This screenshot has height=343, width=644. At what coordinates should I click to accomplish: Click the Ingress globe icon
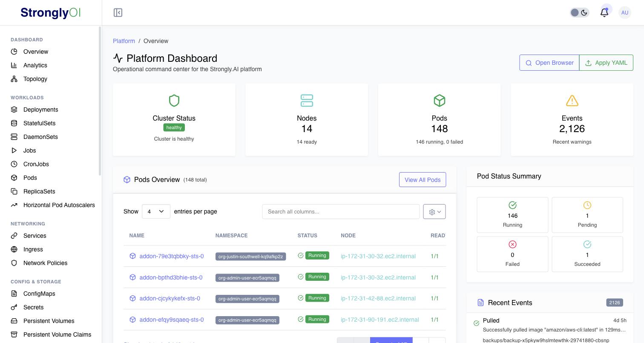(x=14, y=249)
